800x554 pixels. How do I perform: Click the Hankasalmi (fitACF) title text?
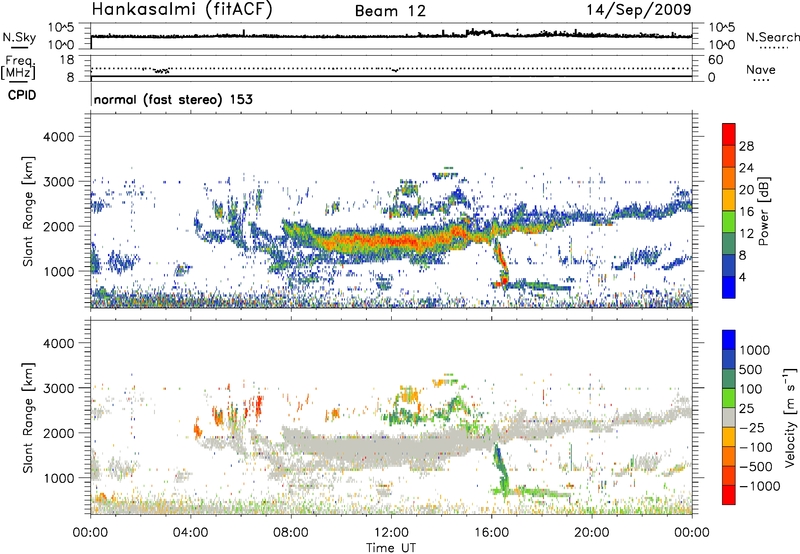coord(182,9)
